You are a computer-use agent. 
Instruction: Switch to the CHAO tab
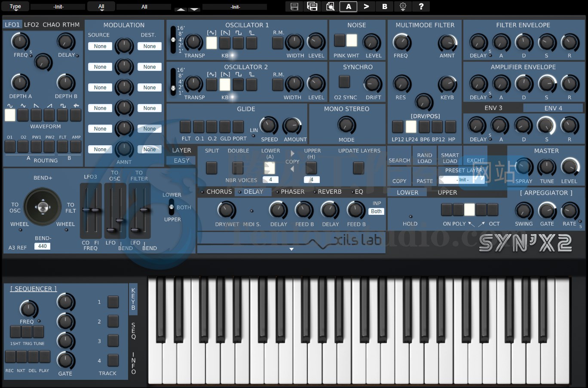52,25
